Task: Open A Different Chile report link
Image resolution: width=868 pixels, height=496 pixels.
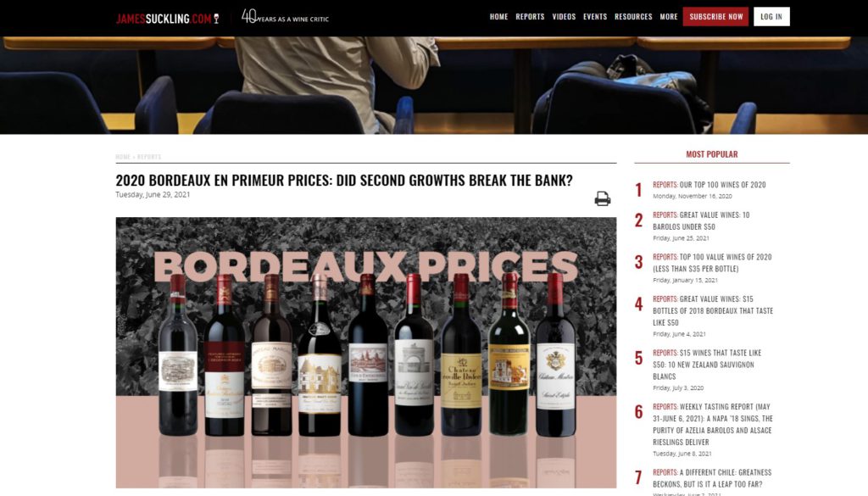Action: point(712,478)
